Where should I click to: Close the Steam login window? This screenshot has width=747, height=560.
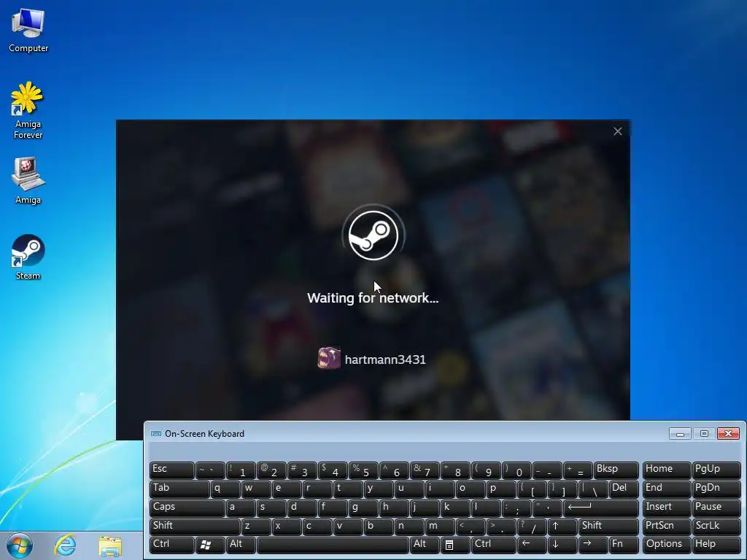pyautogui.click(x=617, y=131)
